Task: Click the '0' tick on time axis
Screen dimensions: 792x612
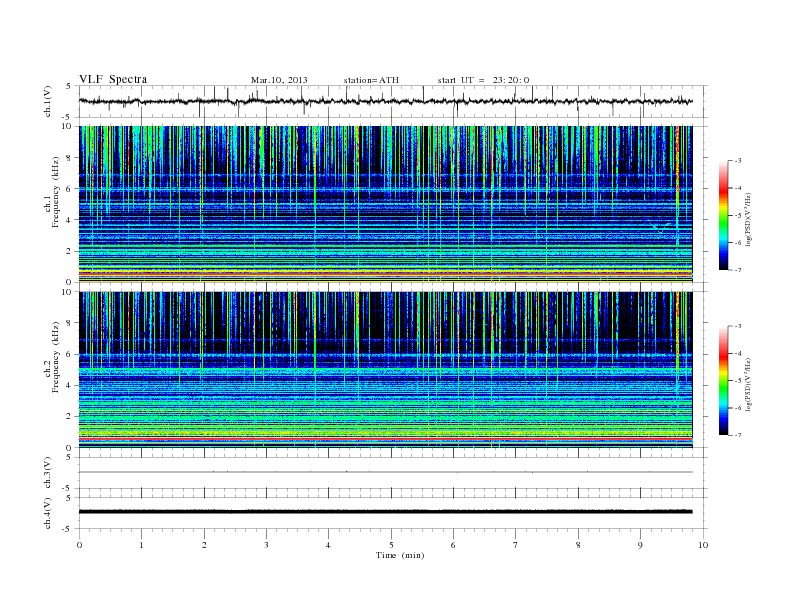Action: [x=79, y=545]
